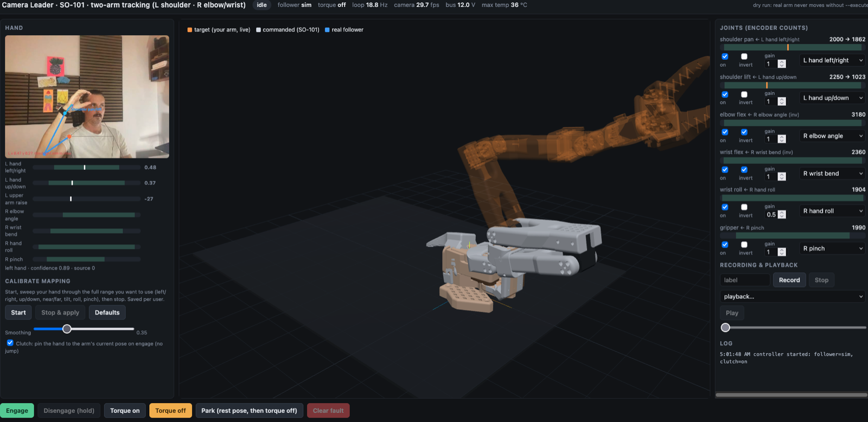The height and width of the screenshot is (422, 868).
Task: Enable invert for shoulder pan
Action: point(744,56)
